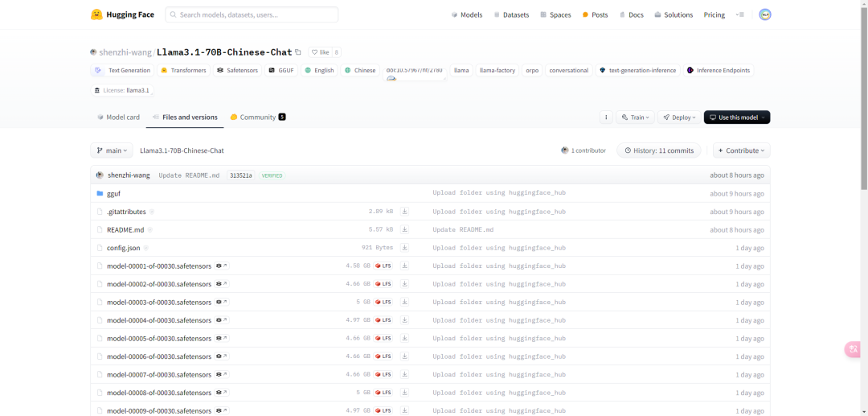Click the Transformers tag
Screen dimensions: 868x416
[184, 70]
